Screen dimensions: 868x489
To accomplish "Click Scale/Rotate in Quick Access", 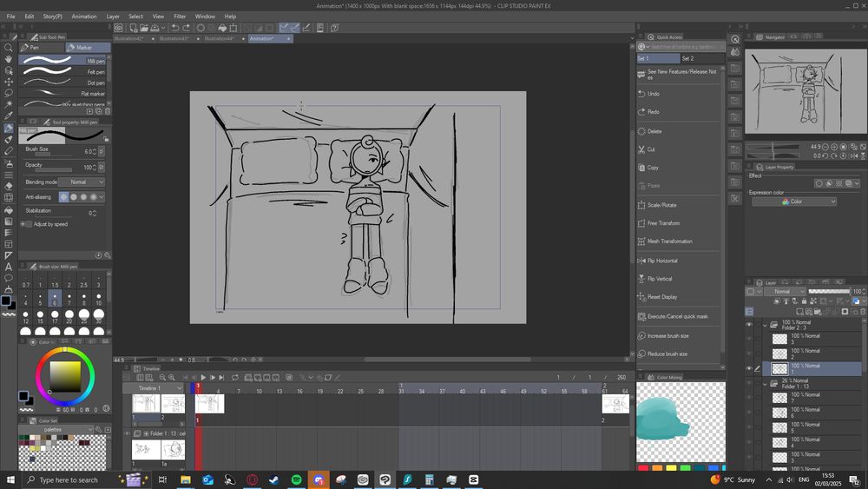I will point(680,205).
